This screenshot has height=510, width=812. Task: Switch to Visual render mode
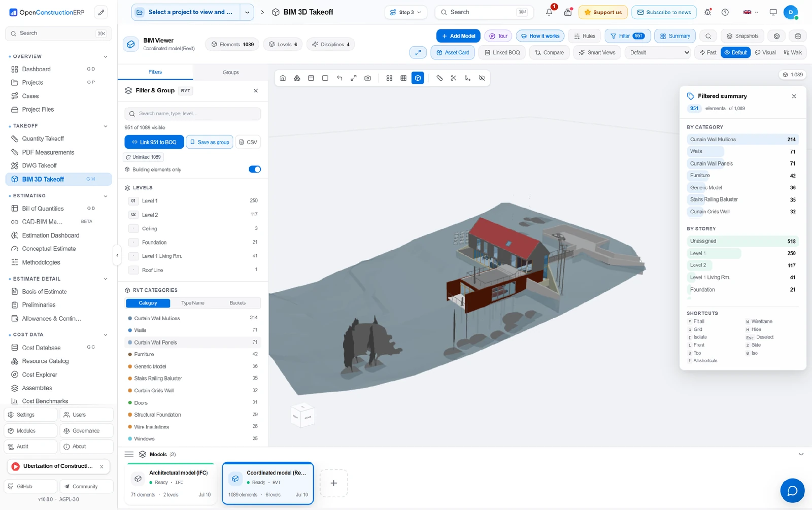(x=765, y=52)
